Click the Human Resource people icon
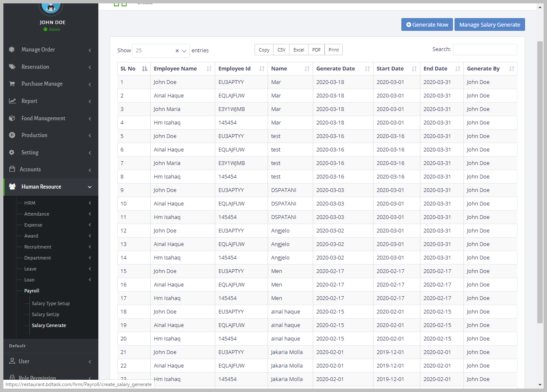This screenshot has height=392, width=547. [12, 187]
